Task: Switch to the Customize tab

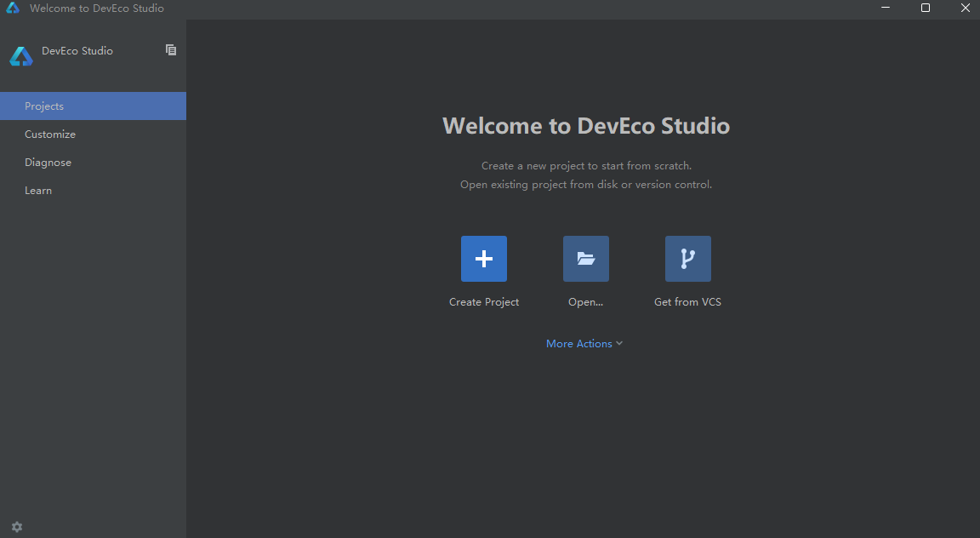Action: [x=49, y=134]
